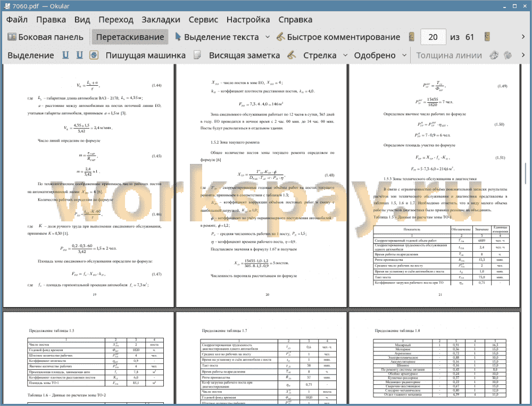Click the vertical scrollbar handle
The height and width of the screenshot is (406, 532).
pos(526,173)
